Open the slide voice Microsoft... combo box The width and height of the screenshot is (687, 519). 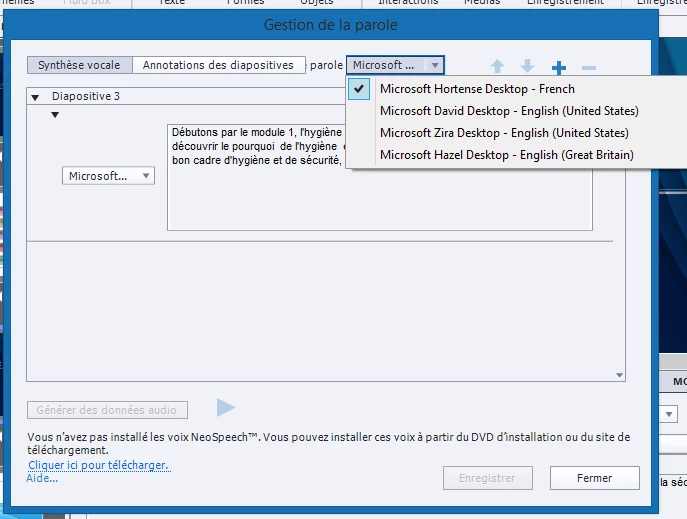(x=108, y=176)
